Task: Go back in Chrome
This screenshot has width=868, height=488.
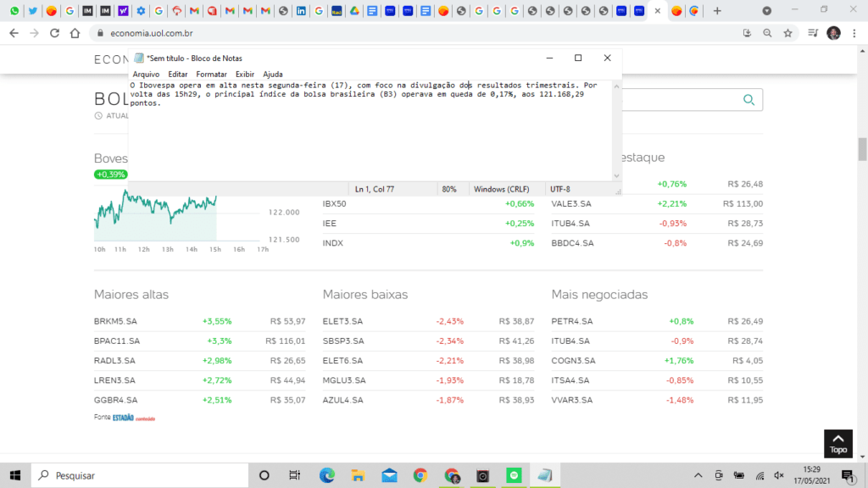Action: click(14, 33)
